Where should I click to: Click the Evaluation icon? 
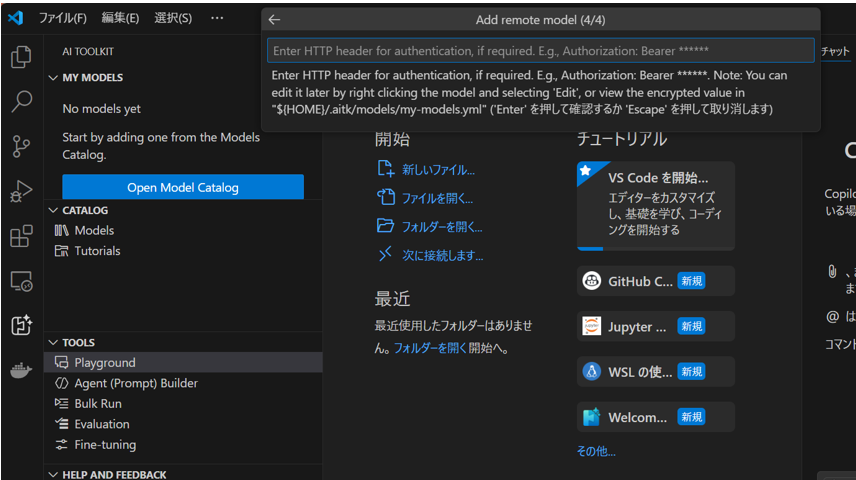point(61,424)
